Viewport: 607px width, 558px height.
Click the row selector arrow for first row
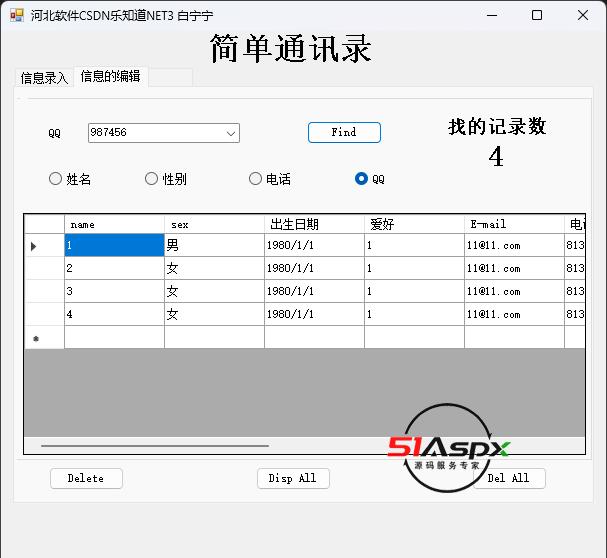34,246
